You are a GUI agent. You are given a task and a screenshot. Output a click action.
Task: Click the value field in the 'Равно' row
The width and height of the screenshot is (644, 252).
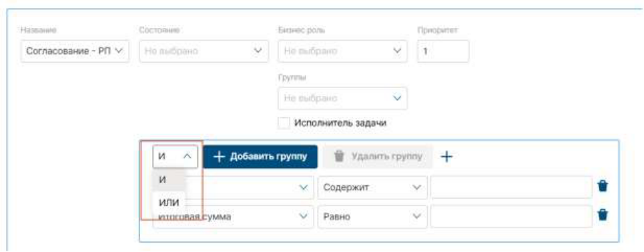click(x=511, y=217)
